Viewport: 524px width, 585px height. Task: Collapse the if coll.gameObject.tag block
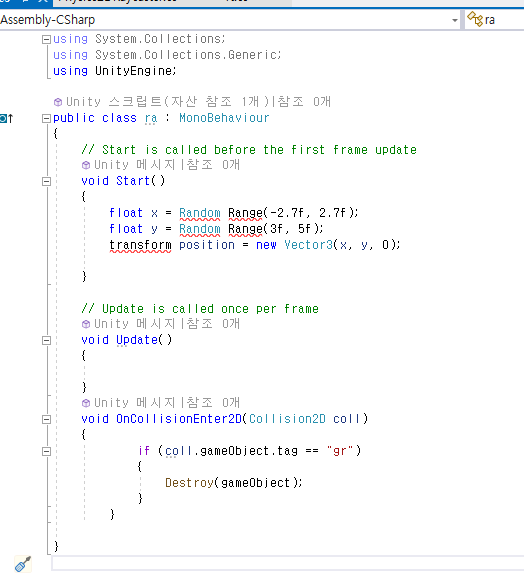pyautogui.click(x=46, y=451)
